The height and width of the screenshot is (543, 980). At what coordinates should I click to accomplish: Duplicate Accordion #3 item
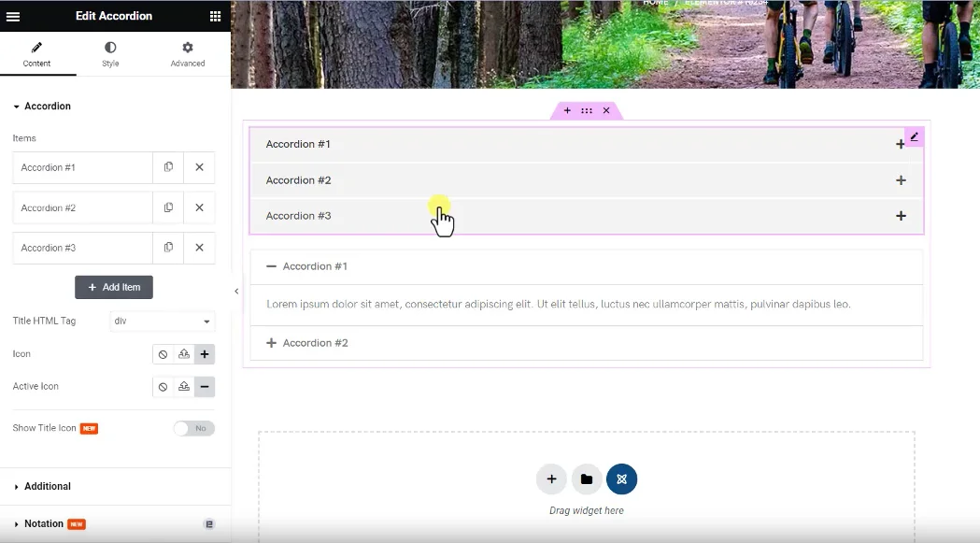pyautogui.click(x=168, y=248)
